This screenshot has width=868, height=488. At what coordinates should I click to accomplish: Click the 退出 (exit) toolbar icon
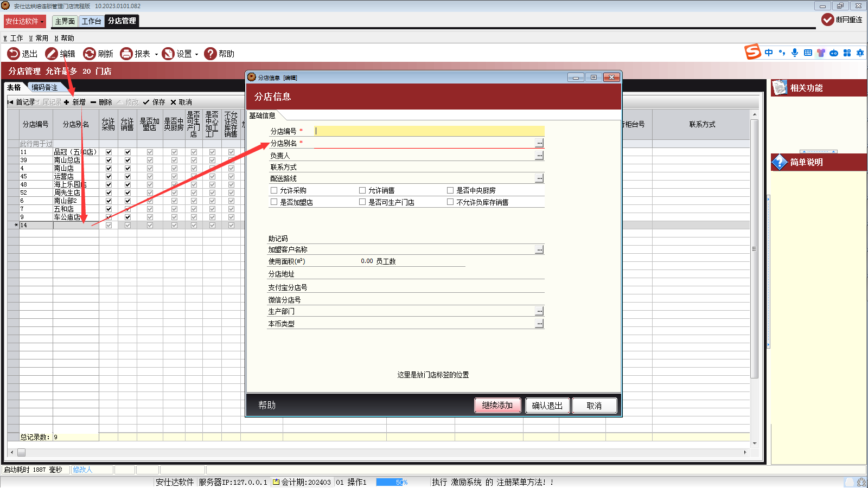(14, 54)
